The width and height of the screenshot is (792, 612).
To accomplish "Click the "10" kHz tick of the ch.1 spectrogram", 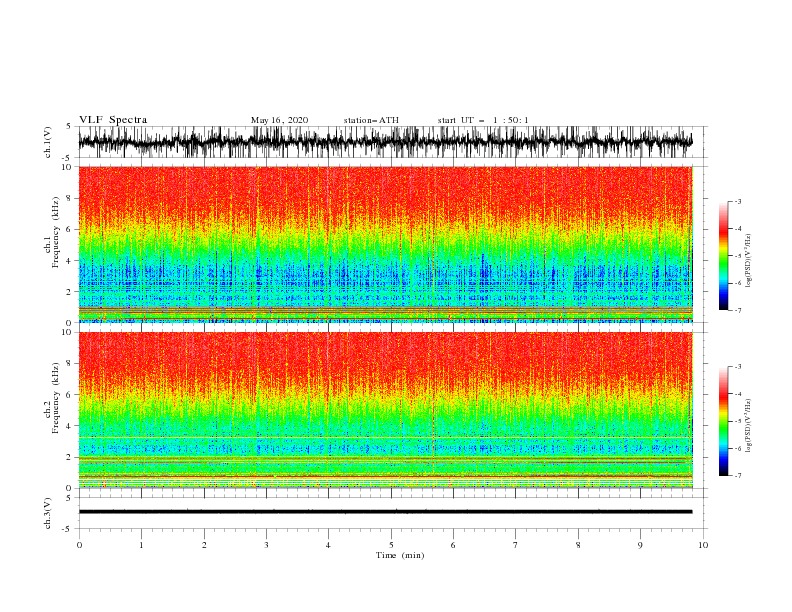I will [67, 167].
